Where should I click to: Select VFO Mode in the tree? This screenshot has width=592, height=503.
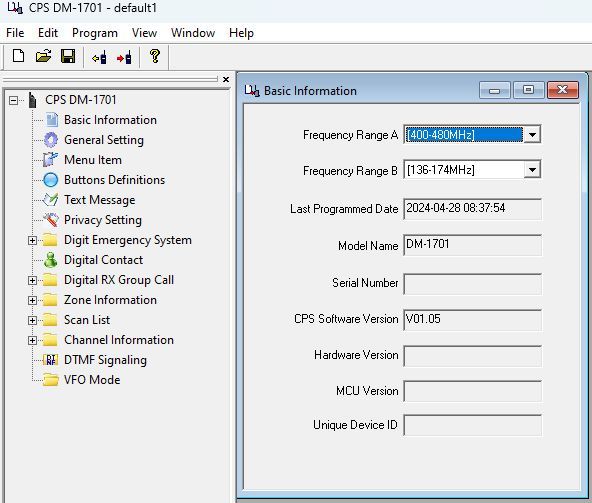tap(92, 380)
